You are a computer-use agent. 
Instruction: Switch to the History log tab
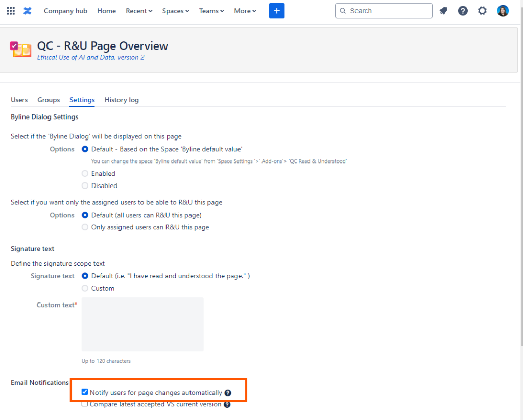coord(122,100)
